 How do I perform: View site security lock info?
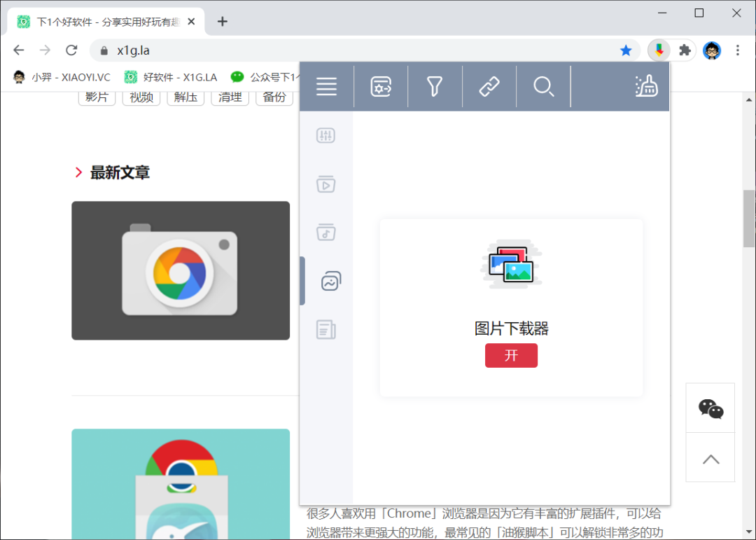(x=104, y=50)
